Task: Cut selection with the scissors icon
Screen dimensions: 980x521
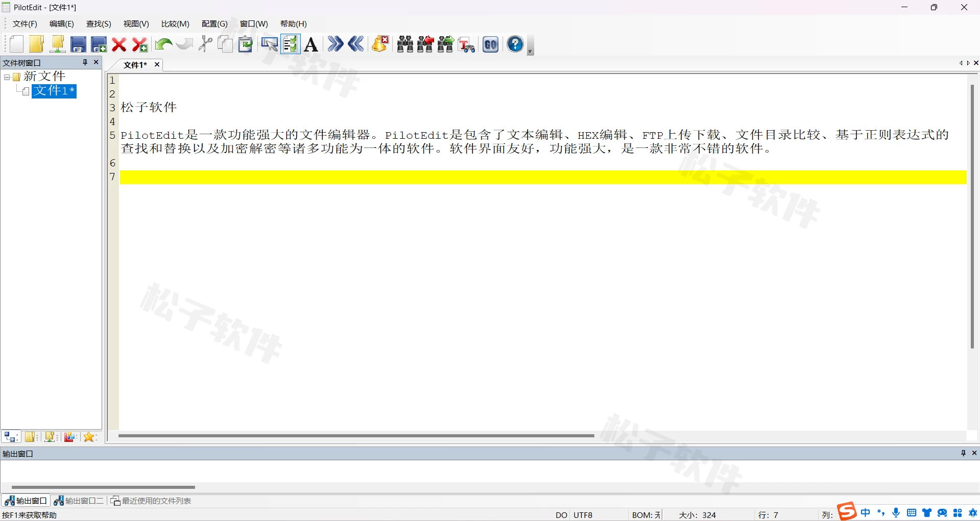Action: 205,44
